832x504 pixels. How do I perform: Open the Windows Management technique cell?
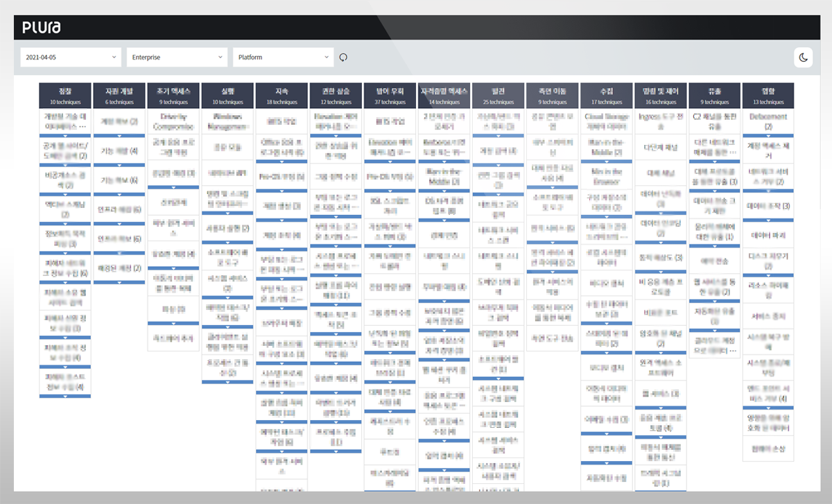point(227,121)
